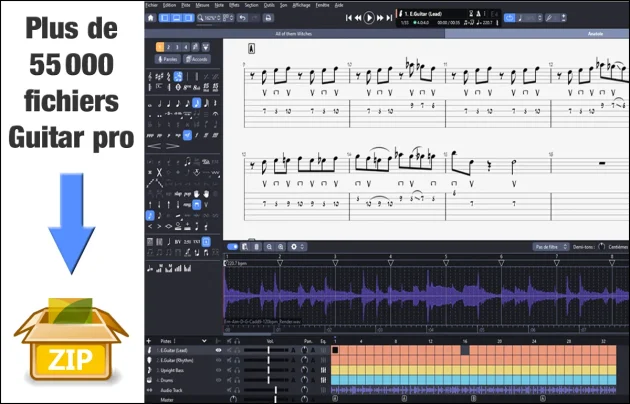
Task: Open the Fichier menu
Action: pyautogui.click(x=151, y=5)
